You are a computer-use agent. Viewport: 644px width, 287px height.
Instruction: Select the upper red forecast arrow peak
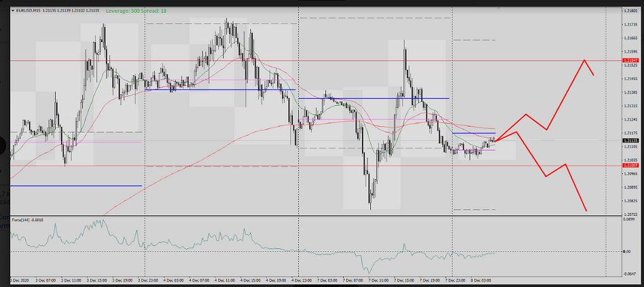click(x=584, y=60)
